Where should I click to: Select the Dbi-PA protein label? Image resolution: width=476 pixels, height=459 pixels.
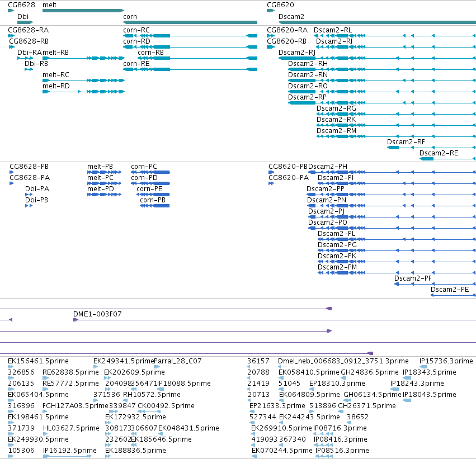37,190
